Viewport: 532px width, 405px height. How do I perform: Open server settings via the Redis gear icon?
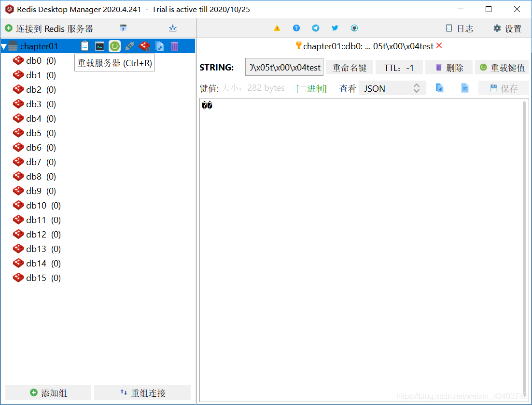[144, 46]
